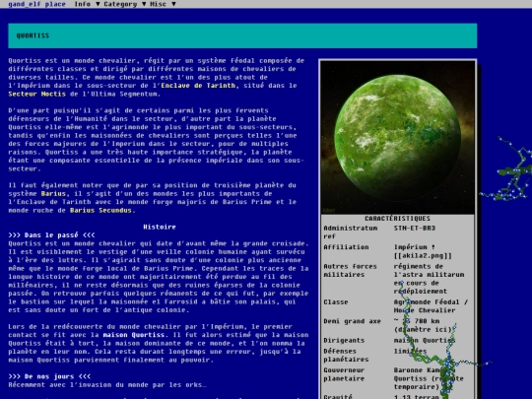Click the Affiliation row label
532x399 pixels.
tap(346, 247)
